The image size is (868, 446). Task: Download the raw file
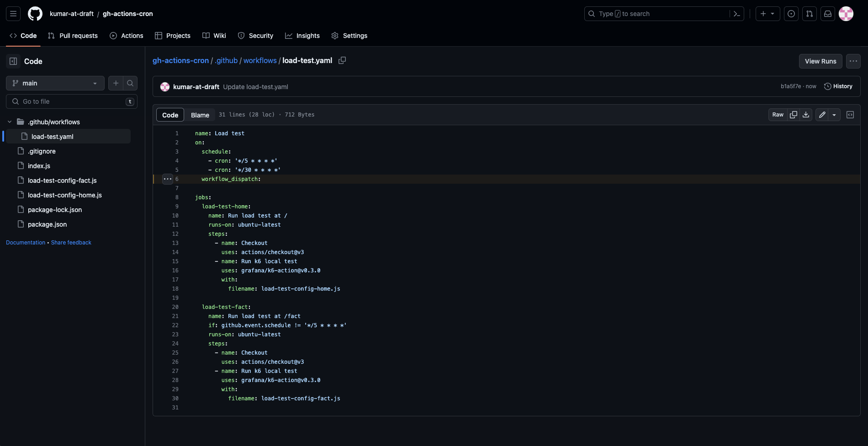pyautogui.click(x=806, y=115)
